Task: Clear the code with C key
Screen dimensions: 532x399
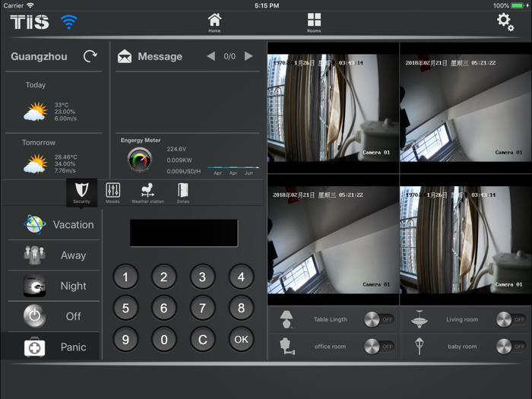Action: click(203, 339)
